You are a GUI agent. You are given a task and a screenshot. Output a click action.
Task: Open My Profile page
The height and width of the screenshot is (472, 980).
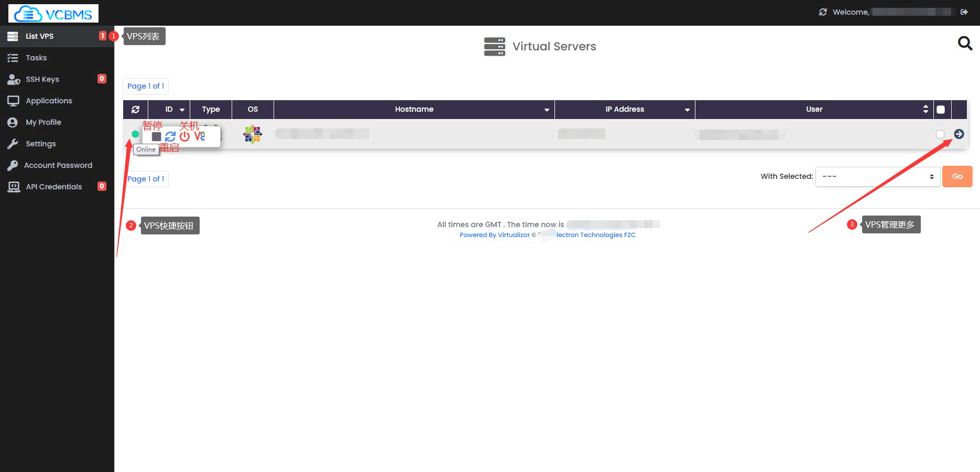(x=57, y=122)
